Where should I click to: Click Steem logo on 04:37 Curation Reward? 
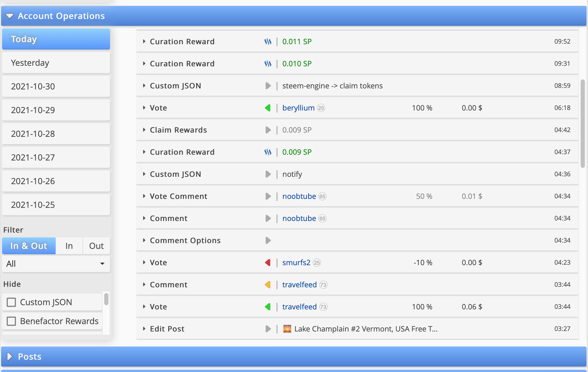(x=268, y=152)
